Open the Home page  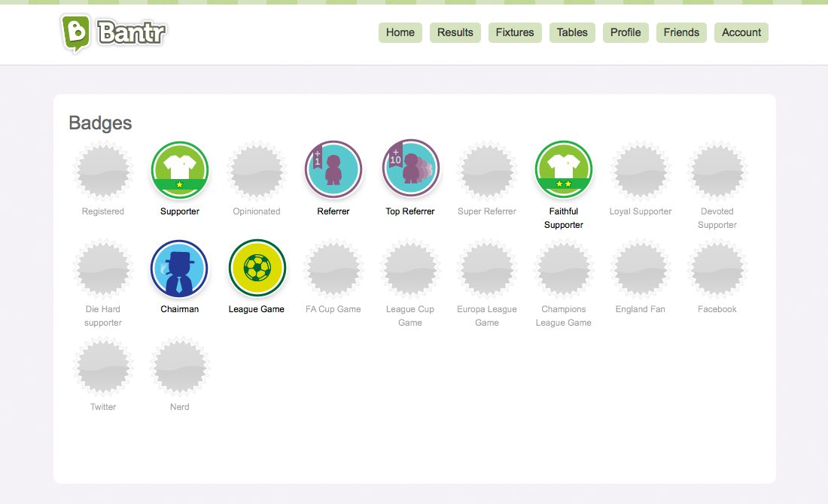coord(400,32)
